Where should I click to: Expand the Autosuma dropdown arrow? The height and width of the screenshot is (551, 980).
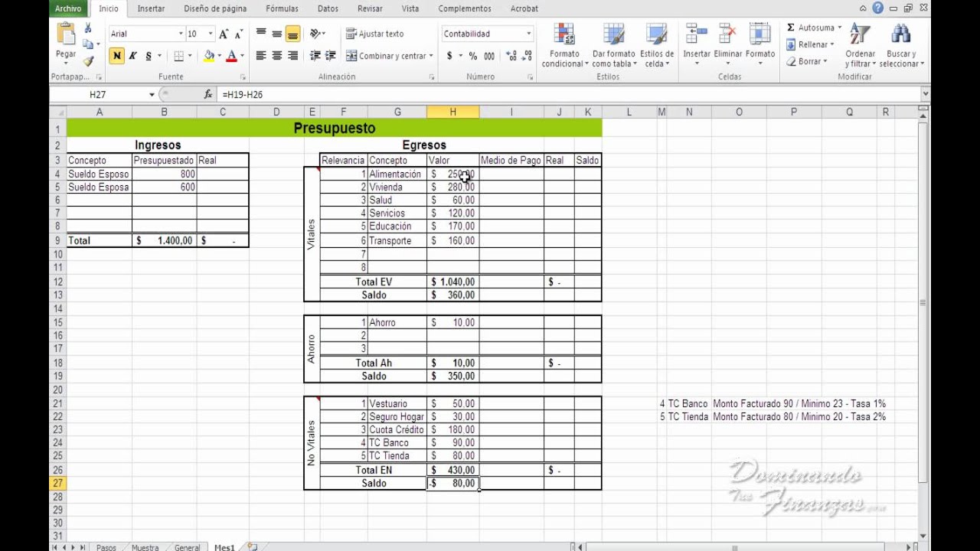point(839,28)
